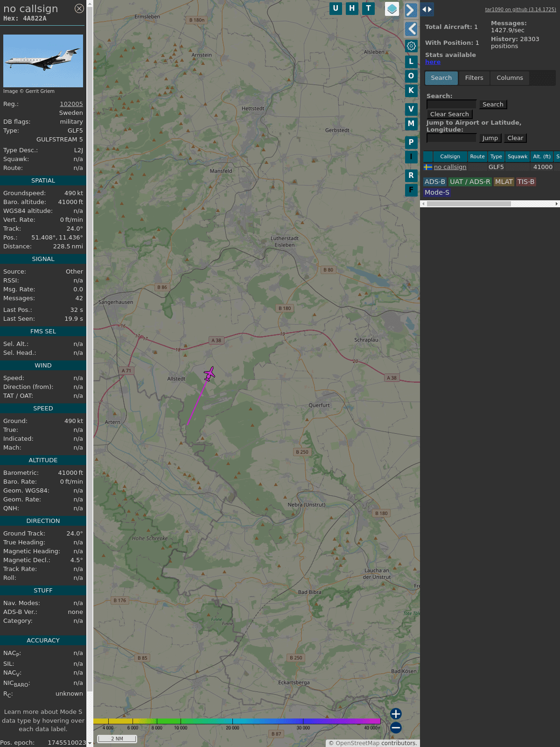This screenshot has height=747, width=560.
Task: Toggle the M map option
Action: coord(411,124)
